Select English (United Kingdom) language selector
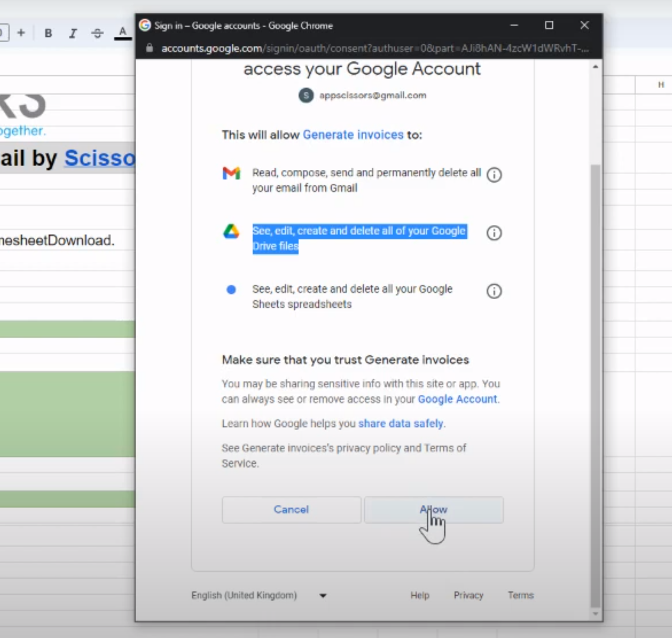 pyautogui.click(x=244, y=595)
